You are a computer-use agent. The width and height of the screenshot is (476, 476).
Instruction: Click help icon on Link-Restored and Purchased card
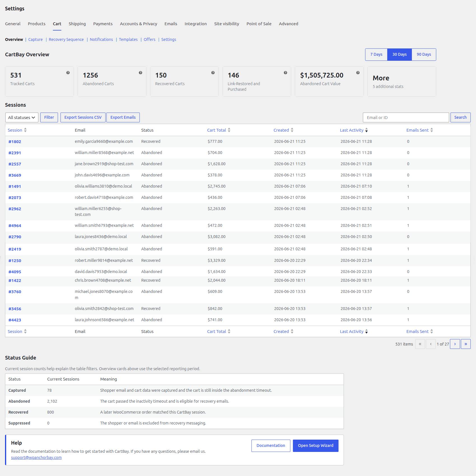click(286, 73)
